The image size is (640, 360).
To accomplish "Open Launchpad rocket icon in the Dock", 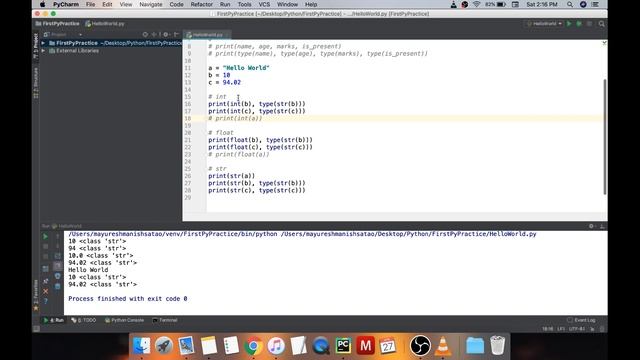I will 164,346.
